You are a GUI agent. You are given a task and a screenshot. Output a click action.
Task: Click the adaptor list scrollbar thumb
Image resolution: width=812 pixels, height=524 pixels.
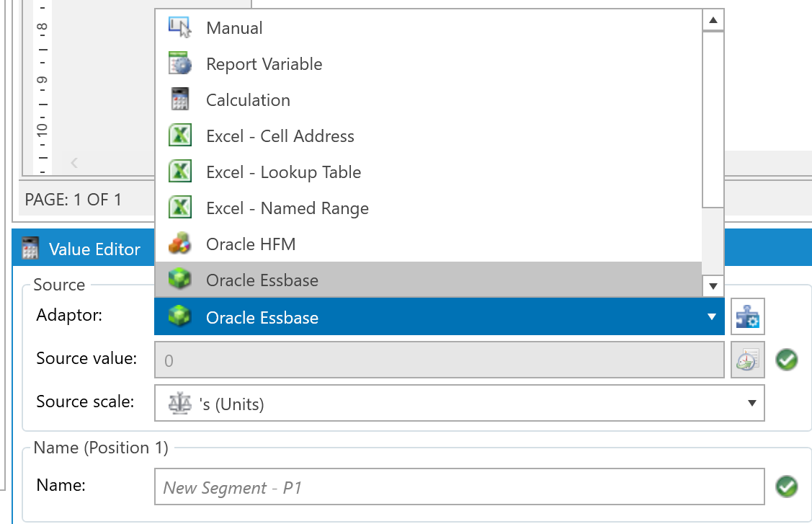pyautogui.click(x=713, y=119)
